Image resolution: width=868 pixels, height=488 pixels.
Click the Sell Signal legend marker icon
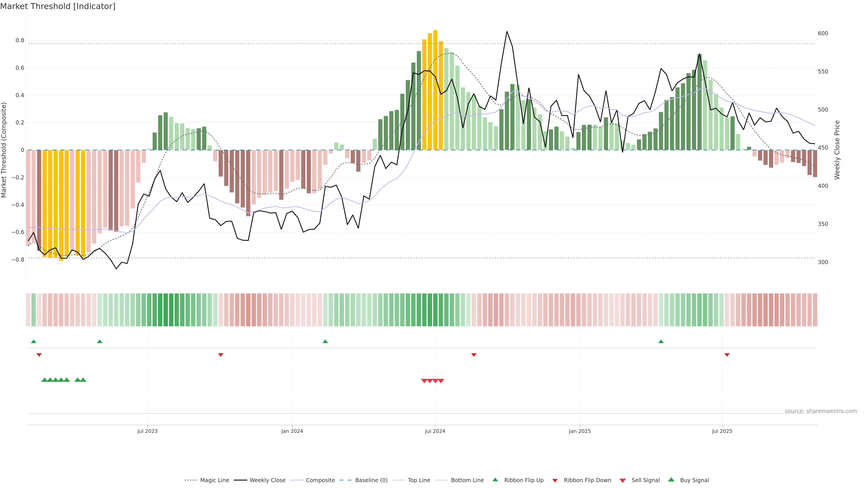pyautogui.click(x=623, y=480)
